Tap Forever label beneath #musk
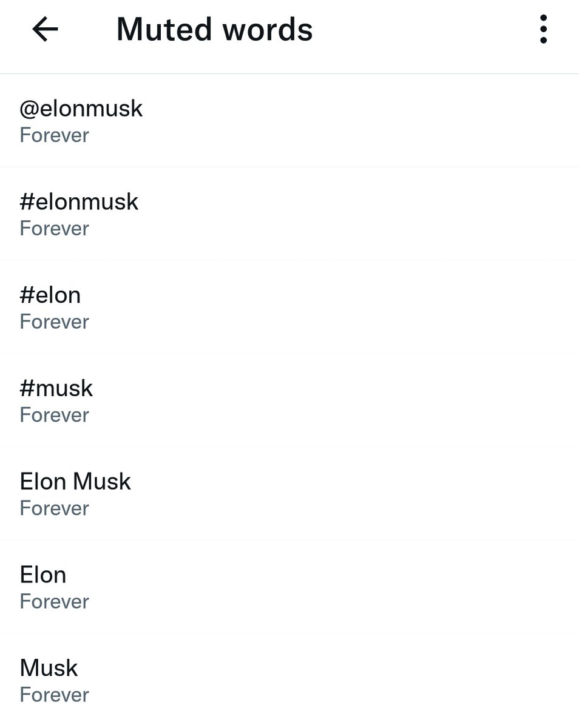The height and width of the screenshot is (728, 579). tap(54, 415)
